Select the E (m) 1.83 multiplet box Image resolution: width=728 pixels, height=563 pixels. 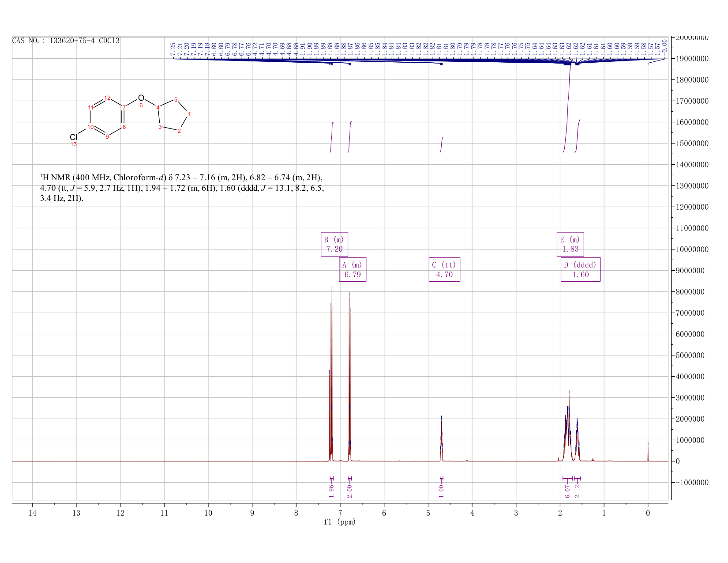pyautogui.click(x=570, y=244)
